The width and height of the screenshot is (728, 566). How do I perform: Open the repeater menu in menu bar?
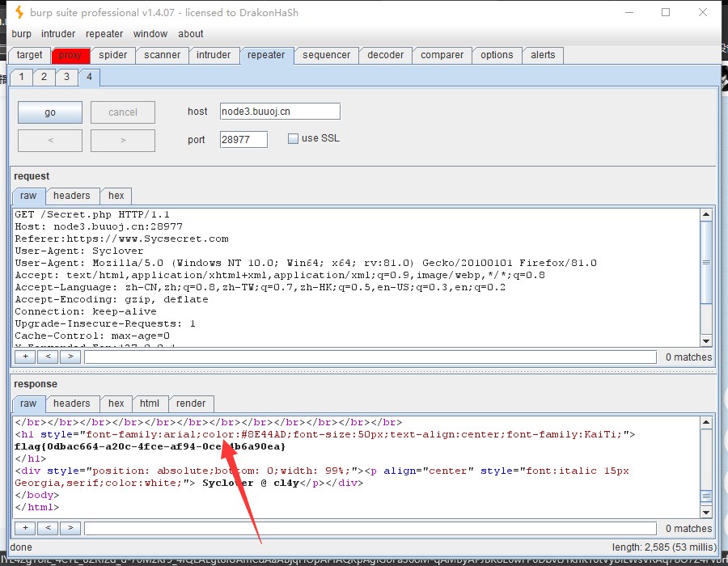click(x=104, y=34)
